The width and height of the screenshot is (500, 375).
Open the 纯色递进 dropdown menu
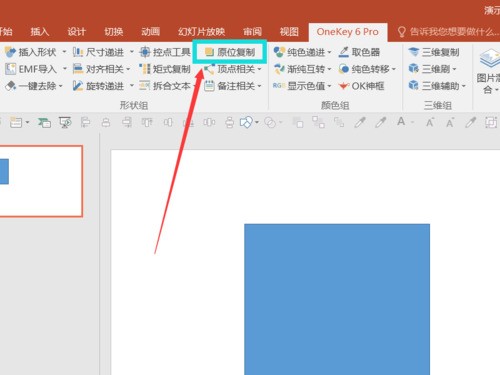point(329,52)
